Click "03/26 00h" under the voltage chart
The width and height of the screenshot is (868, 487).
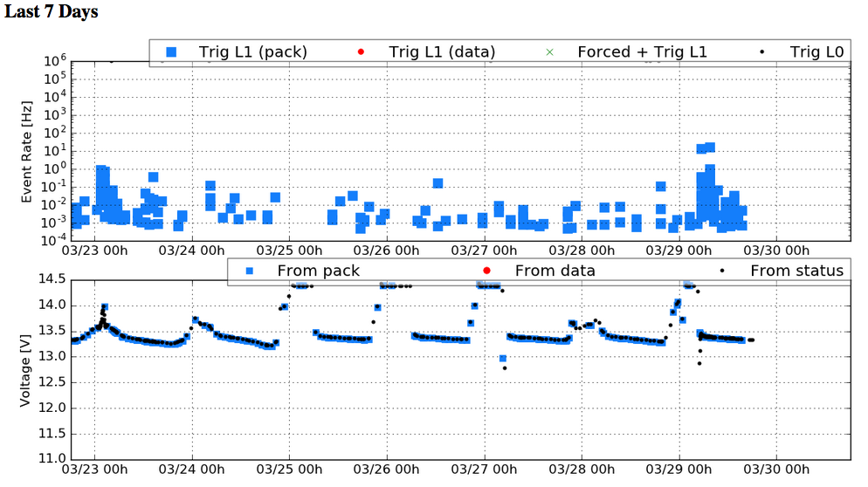(386, 470)
